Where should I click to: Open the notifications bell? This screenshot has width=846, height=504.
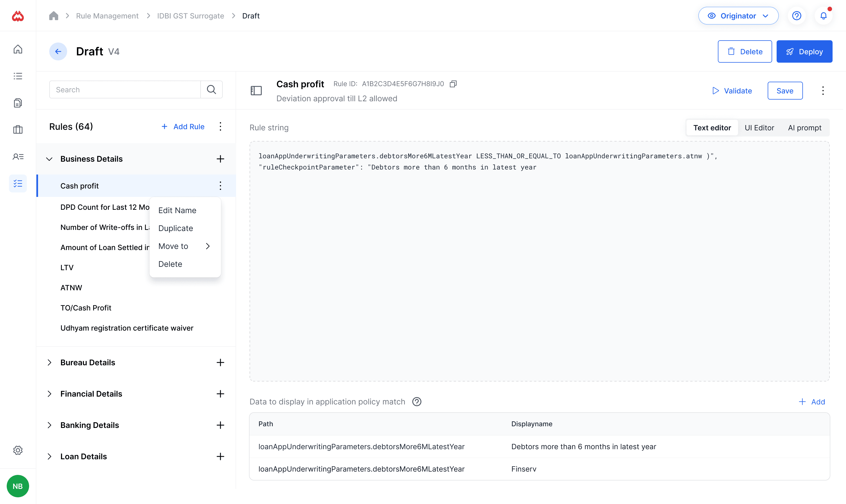tap(823, 16)
